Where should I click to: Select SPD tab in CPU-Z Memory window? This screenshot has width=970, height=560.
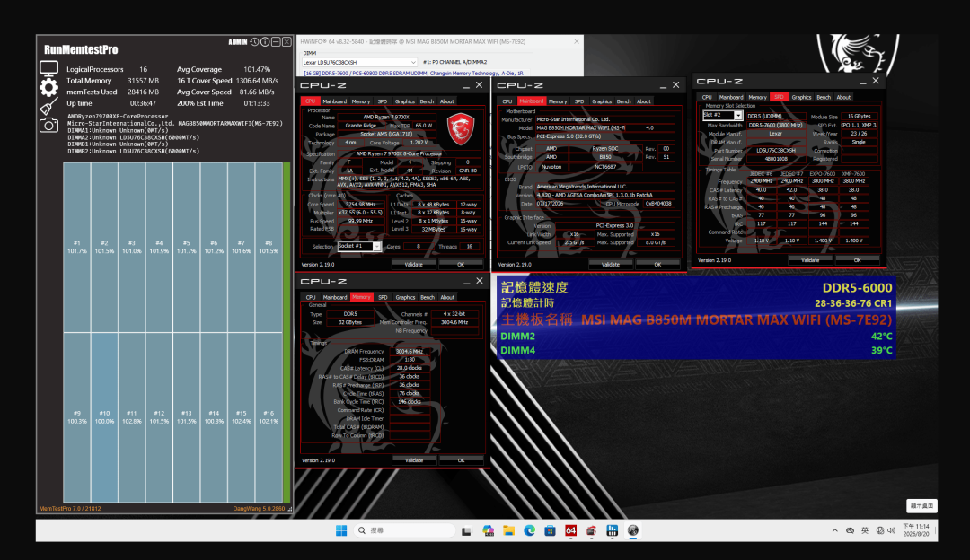click(383, 297)
